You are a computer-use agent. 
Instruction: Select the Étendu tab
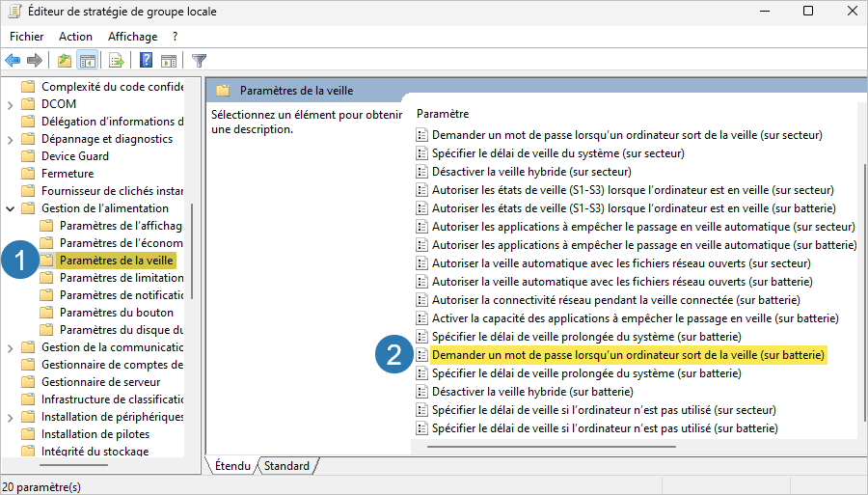pyautogui.click(x=232, y=466)
